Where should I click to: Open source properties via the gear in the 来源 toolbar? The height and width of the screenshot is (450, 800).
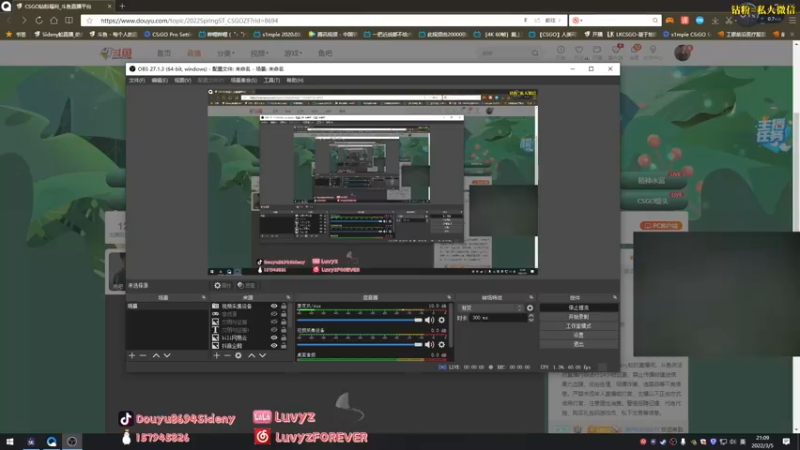tap(238, 355)
